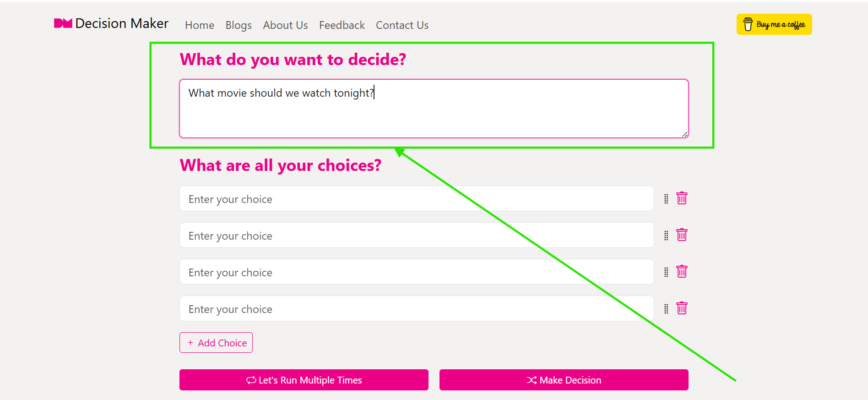Click the trash icon beside the third choice

[x=682, y=271]
